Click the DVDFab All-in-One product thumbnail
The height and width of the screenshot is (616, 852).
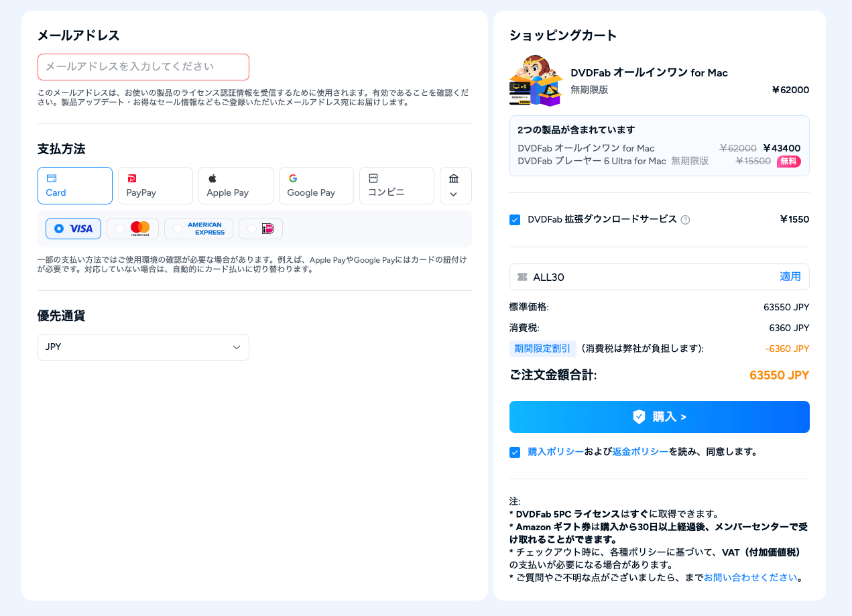(x=535, y=80)
